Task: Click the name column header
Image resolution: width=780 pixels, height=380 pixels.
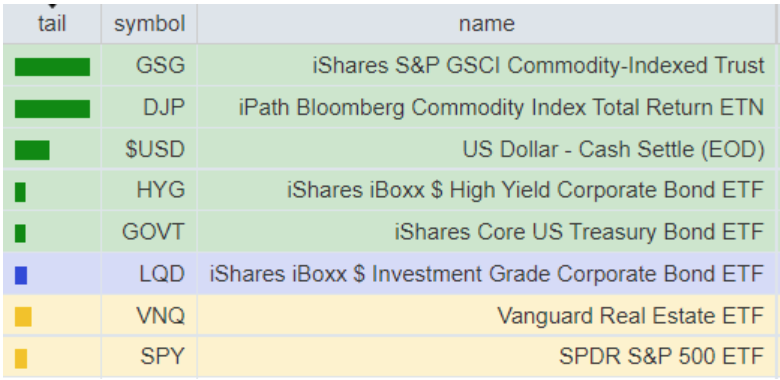Action: click(x=487, y=23)
